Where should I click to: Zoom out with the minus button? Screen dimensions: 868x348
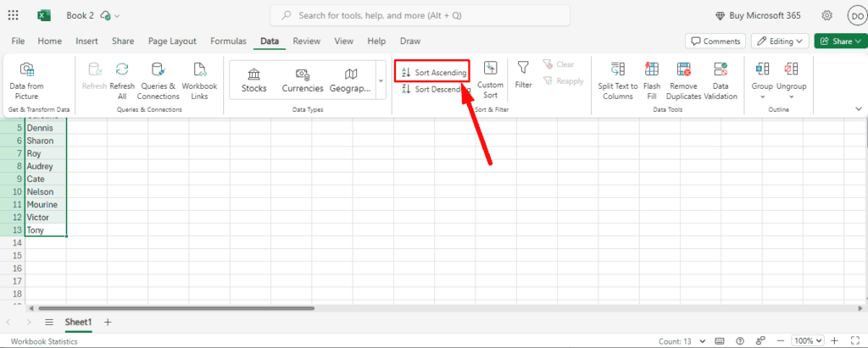781,341
